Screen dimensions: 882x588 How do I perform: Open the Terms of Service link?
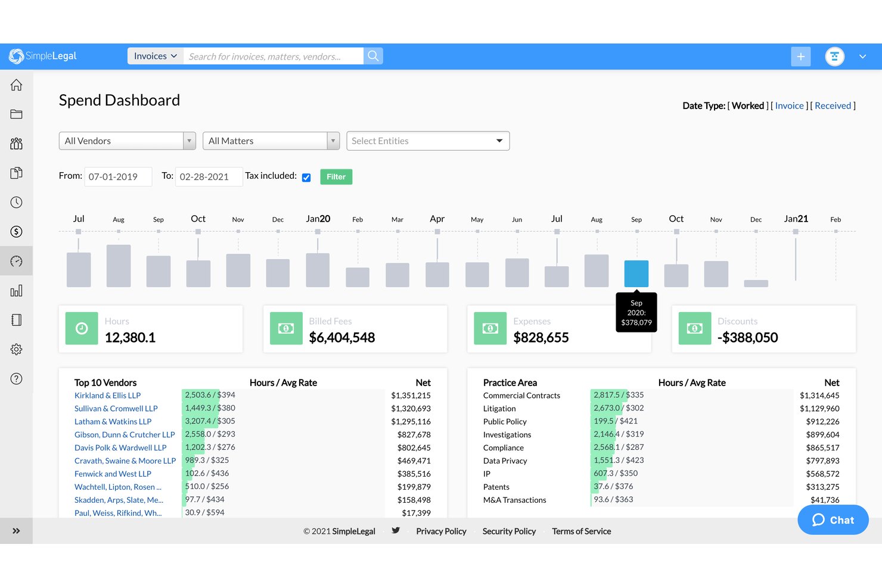point(582,531)
